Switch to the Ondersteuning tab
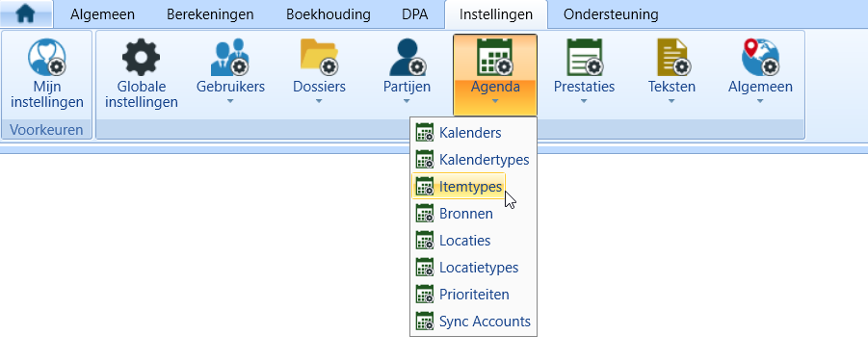 611,14
